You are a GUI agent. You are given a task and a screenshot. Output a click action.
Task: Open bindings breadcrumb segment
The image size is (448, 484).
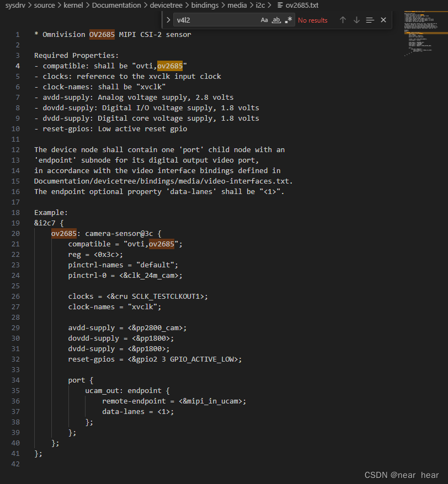click(x=205, y=6)
